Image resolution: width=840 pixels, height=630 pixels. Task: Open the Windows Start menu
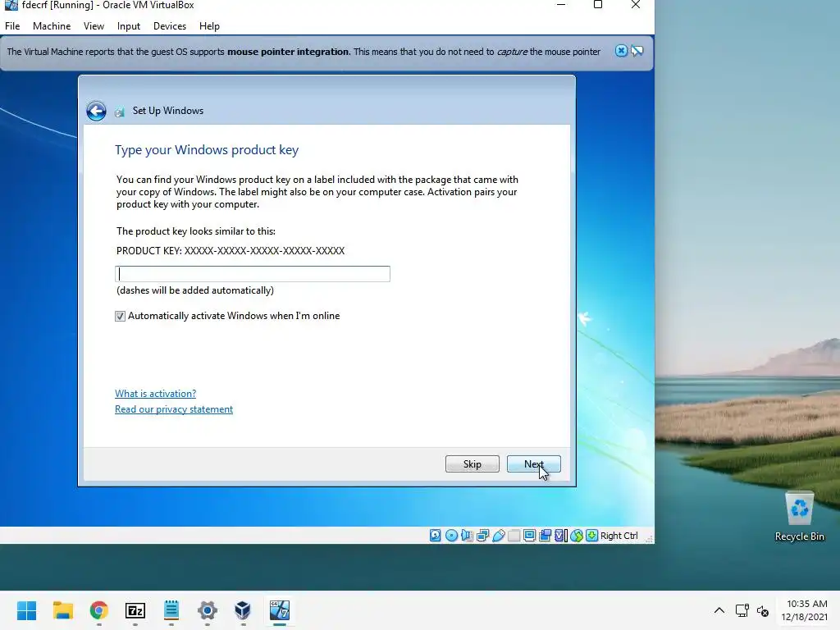tap(27, 610)
